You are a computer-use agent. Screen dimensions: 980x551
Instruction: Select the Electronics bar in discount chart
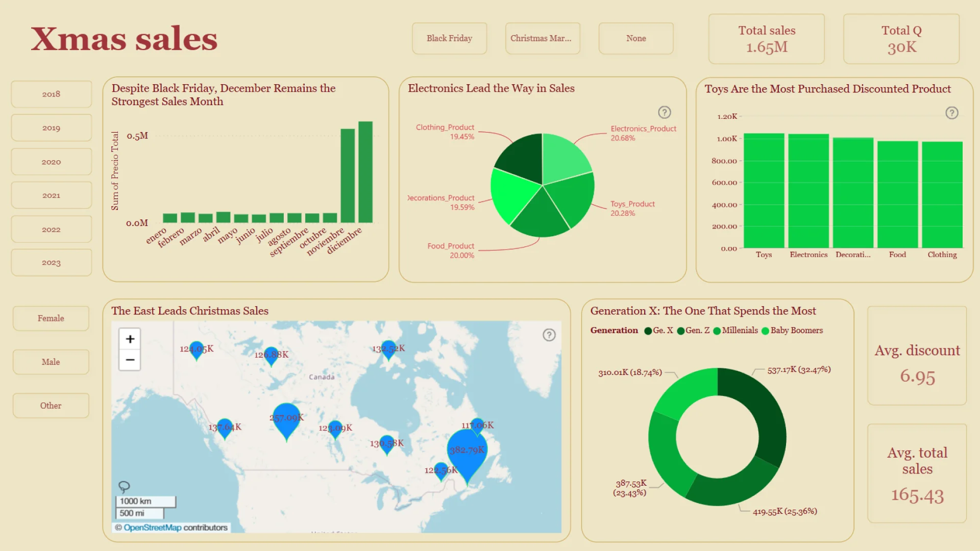808,191
